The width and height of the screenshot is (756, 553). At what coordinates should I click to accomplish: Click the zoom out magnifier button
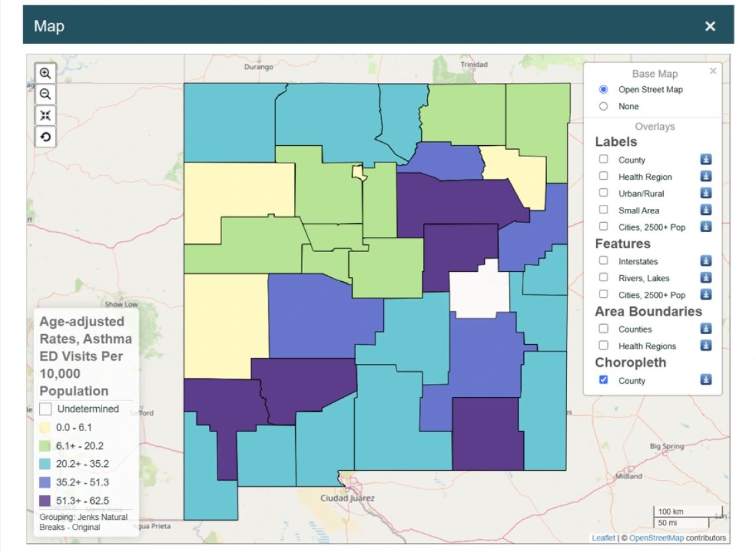(x=45, y=94)
